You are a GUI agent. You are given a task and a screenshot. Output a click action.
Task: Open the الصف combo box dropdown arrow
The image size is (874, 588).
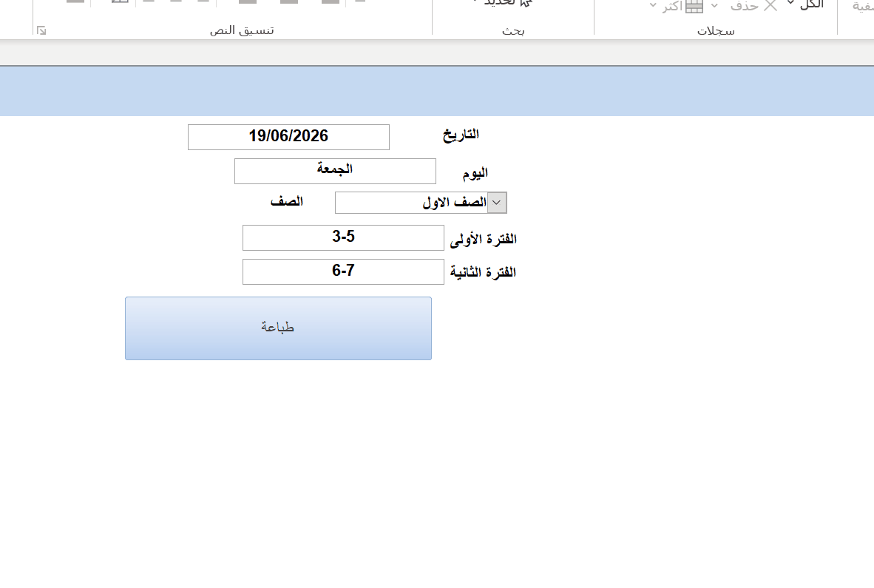coord(497,203)
